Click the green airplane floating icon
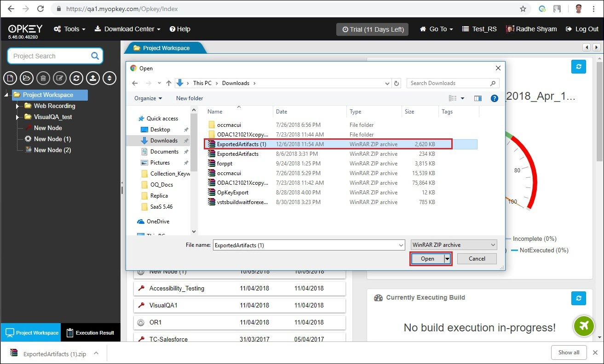 tap(584, 326)
